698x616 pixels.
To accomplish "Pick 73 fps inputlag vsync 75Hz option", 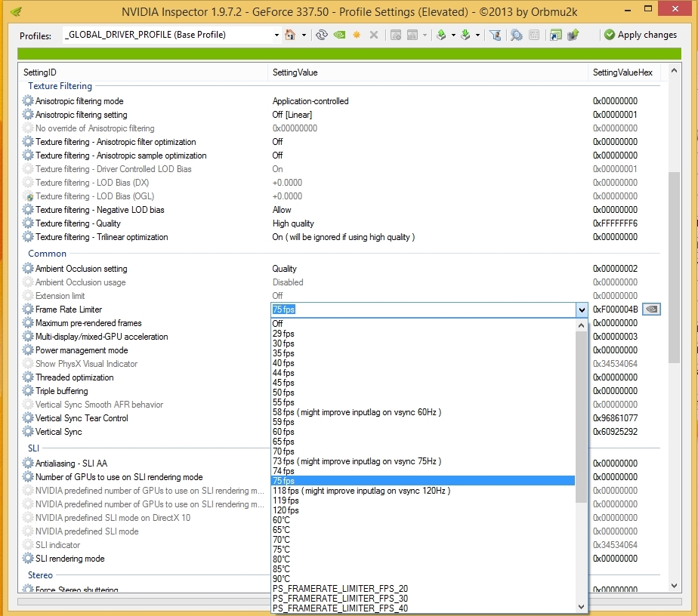I will (x=423, y=461).
